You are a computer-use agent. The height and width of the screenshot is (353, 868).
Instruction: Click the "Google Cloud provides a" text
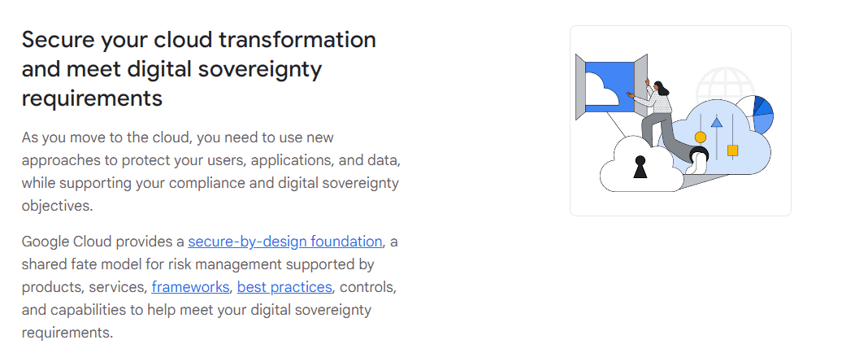point(104,242)
